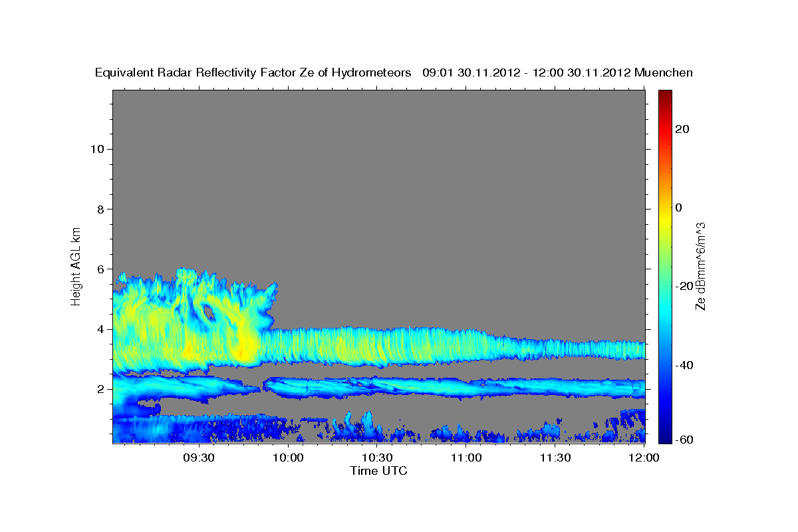Click the height tick label 4

[x=101, y=329]
